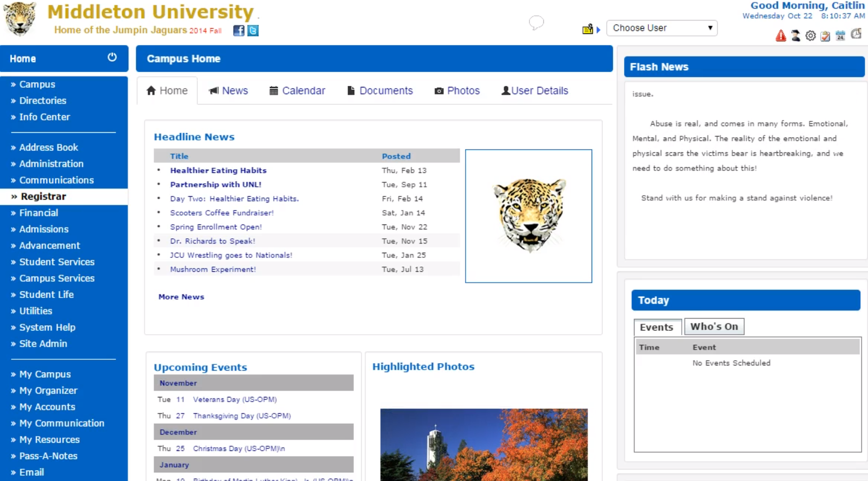Click the More News link

pyautogui.click(x=181, y=297)
